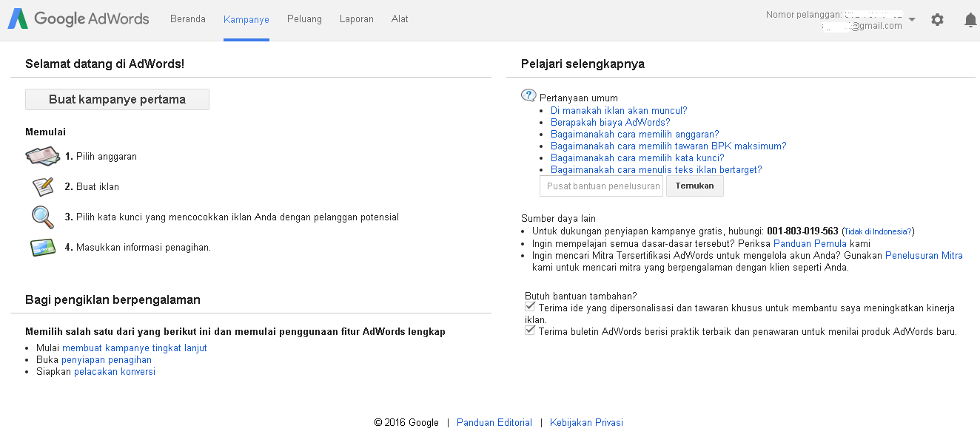Switch to the Beranda tab

coord(187,19)
